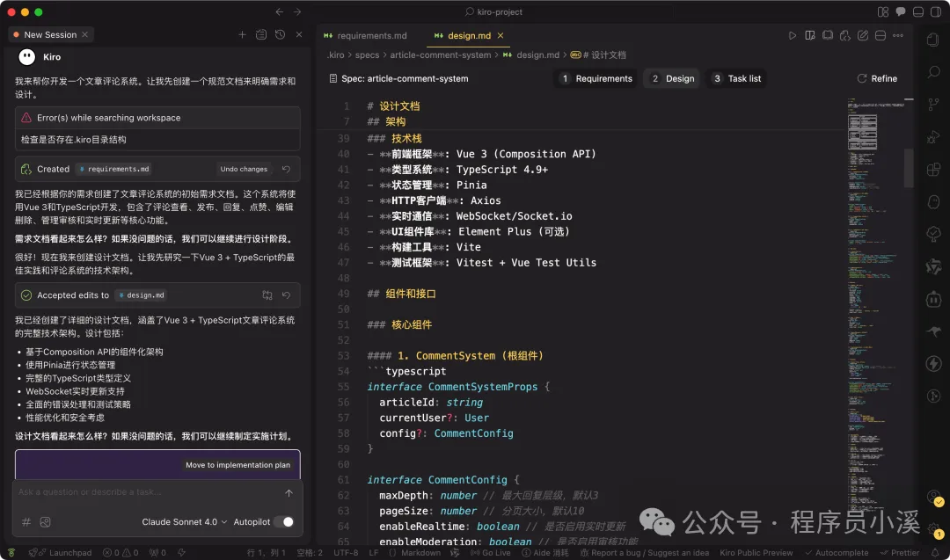Open markdown preview to the side

810,36
